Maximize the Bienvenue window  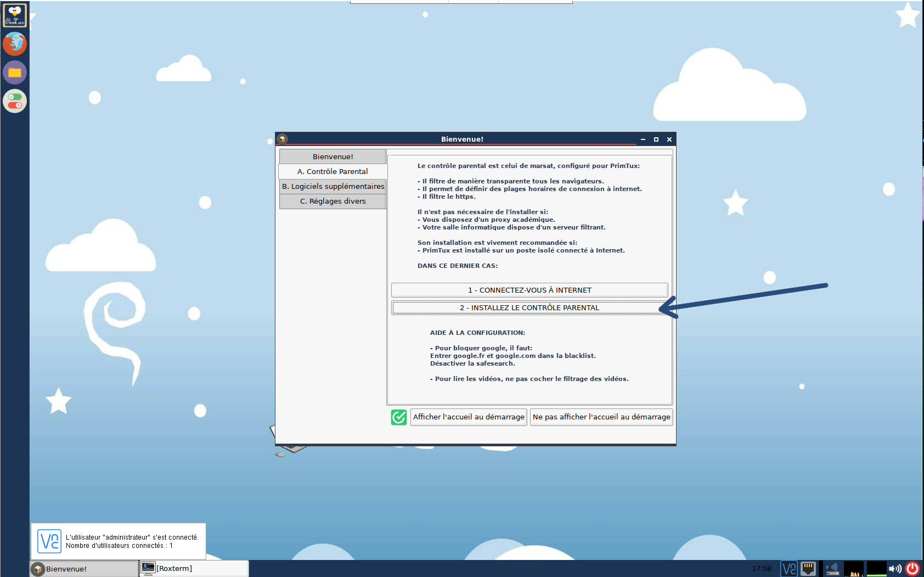(656, 139)
